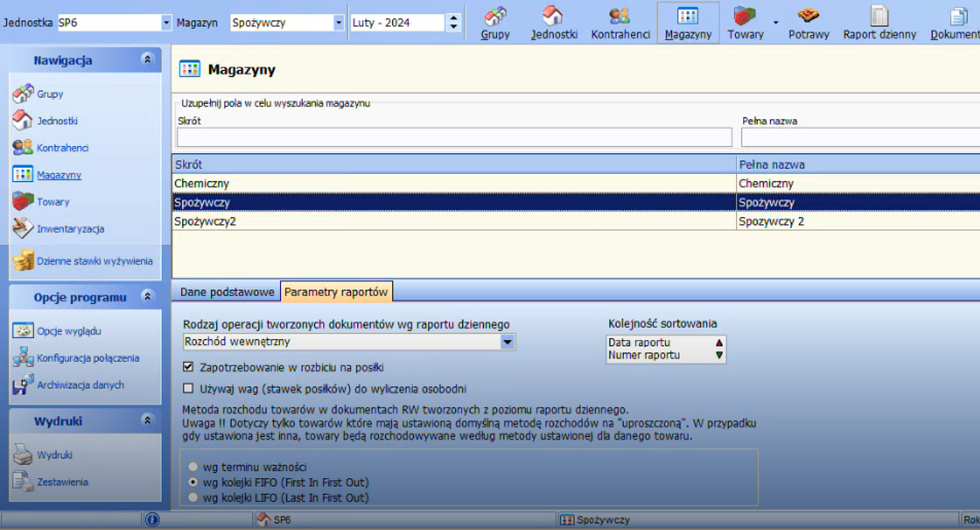Click the Kontrahenci toolbar icon
The image size is (980, 530).
tap(620, 23)
